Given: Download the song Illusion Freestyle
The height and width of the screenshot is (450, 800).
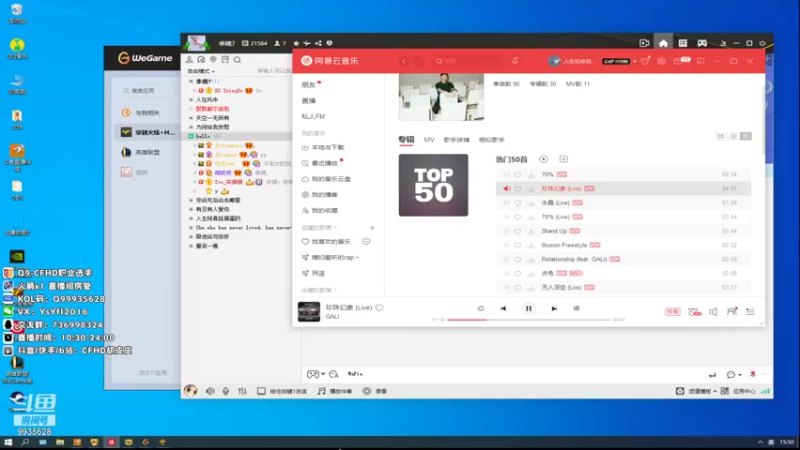Looking at the screenshot, I should [x=531, y=245].
